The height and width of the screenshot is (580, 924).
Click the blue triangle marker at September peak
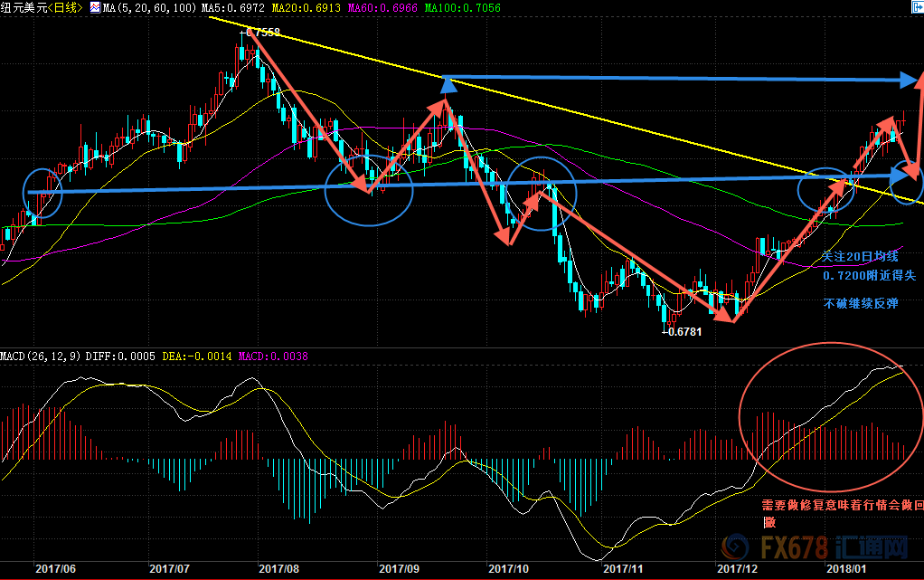(448, 85)
